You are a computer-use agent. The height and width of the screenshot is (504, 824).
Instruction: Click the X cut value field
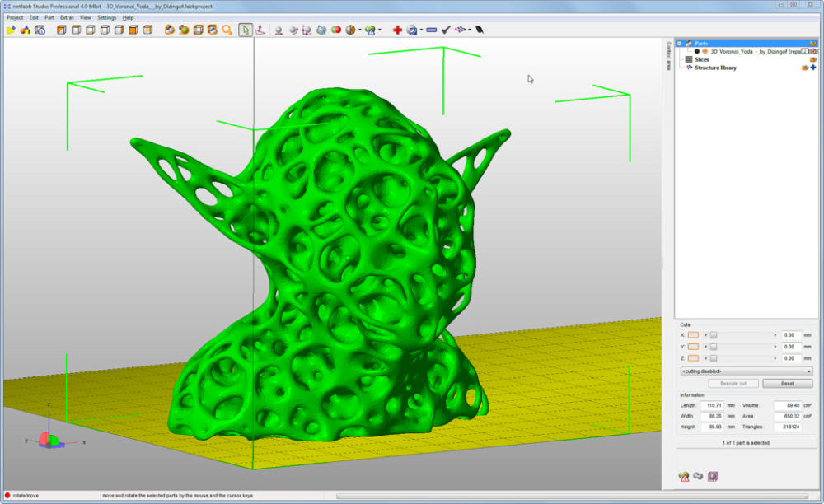coord(790,335)
